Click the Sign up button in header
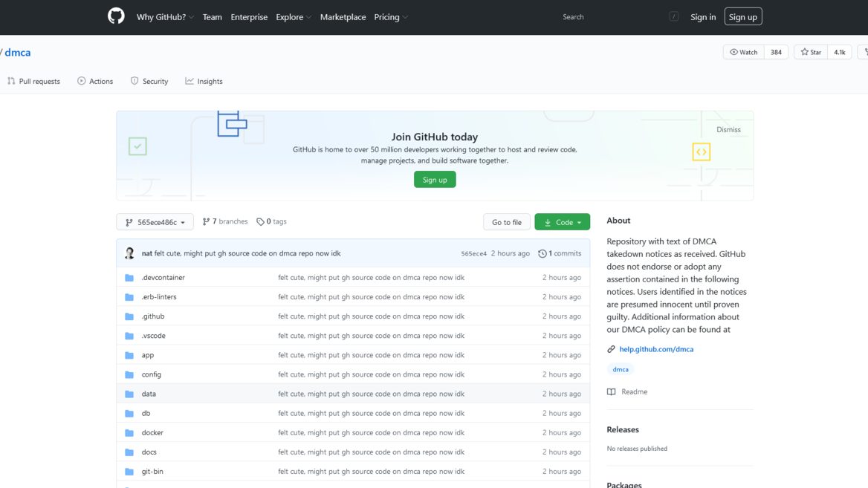Screen dimensions: 868x488 (743, 16)
